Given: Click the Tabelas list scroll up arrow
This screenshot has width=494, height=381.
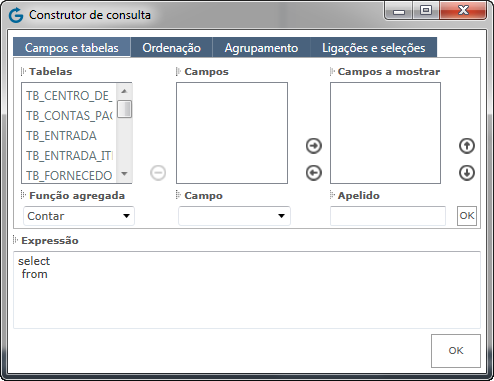Looking at the screenshot, I should coord(124,91).
